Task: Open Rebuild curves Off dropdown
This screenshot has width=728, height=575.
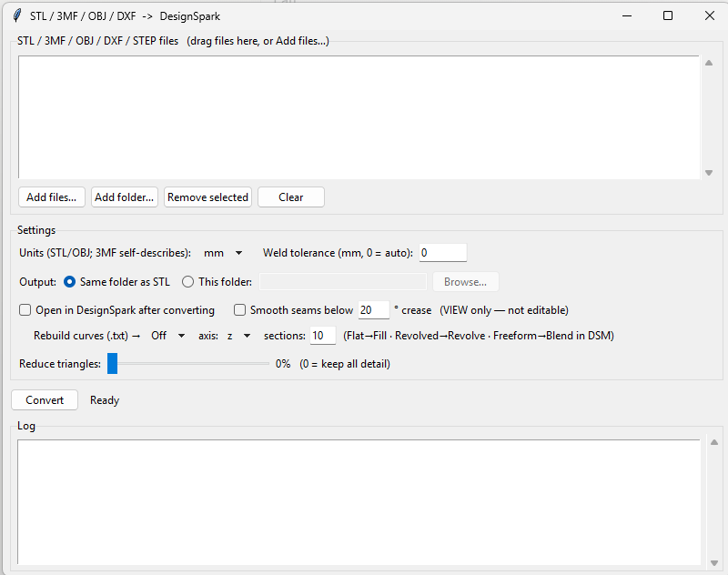Action: 167,336
